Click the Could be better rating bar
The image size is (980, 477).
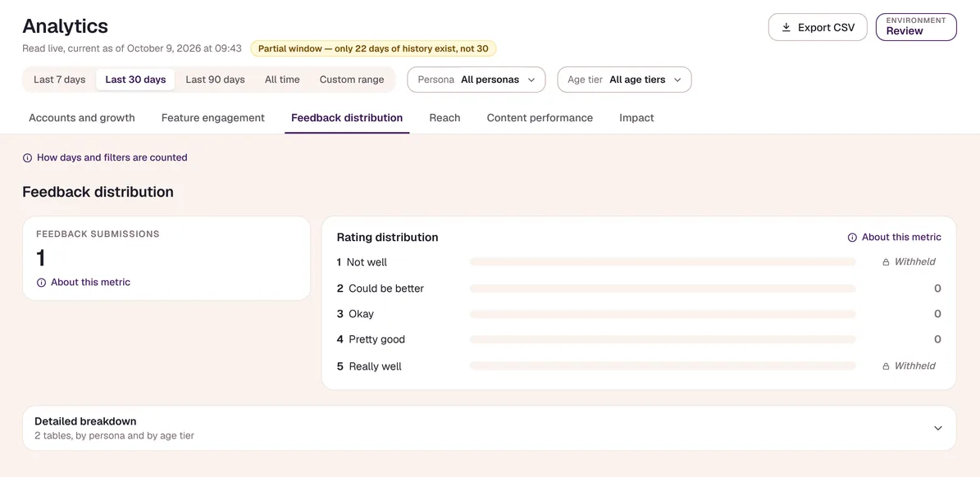coord(663,288)
